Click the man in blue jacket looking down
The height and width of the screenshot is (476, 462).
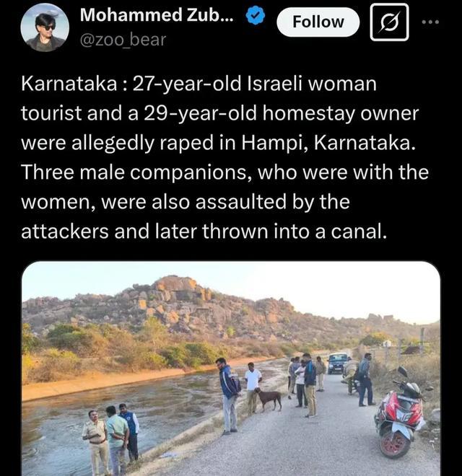[230, 396]
